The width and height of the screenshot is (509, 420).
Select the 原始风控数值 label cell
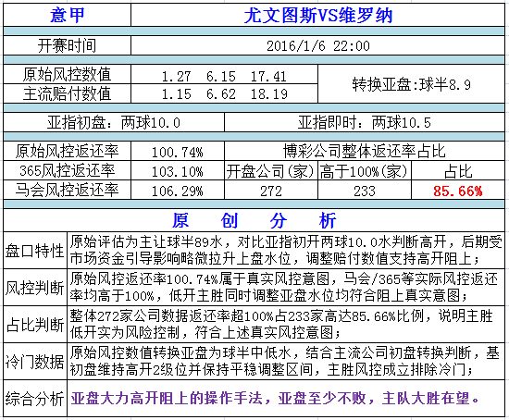tap(68, 74)
